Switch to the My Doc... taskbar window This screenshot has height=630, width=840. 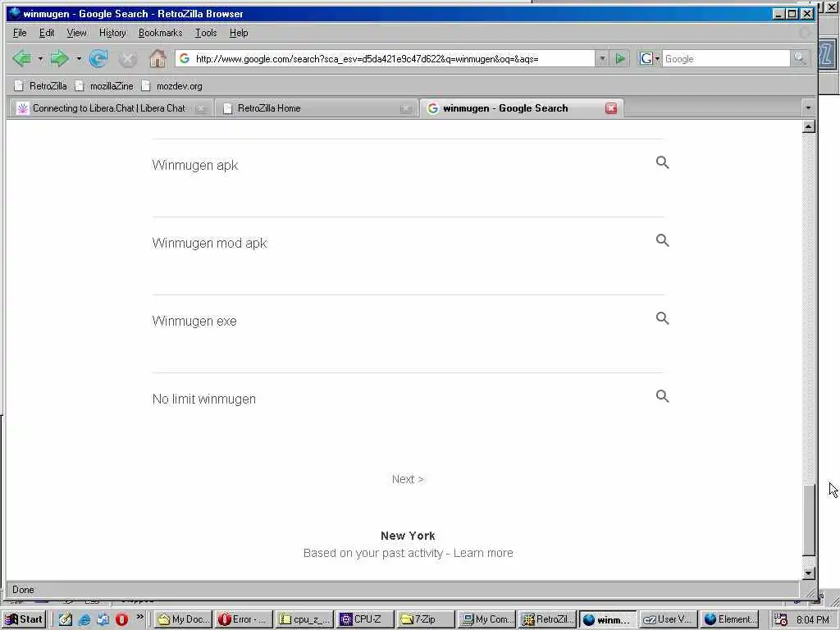click(x=183, y=619)
